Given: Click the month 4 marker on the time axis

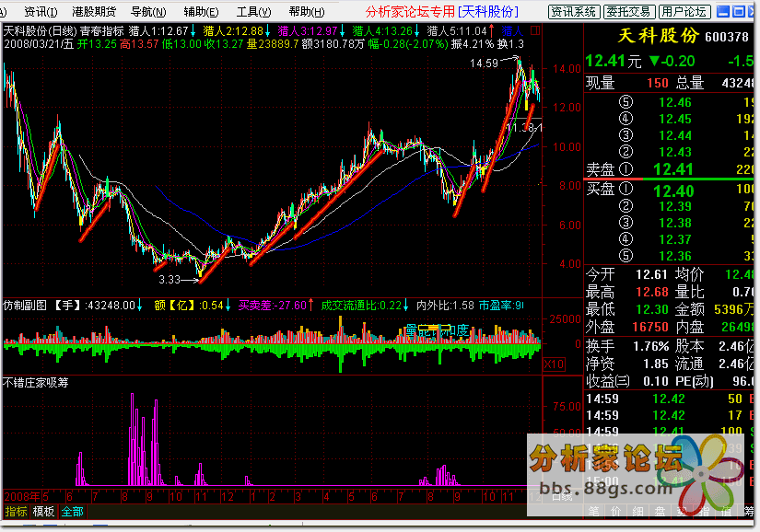Looking at the screenshot, I should click(x=327, y=497).
